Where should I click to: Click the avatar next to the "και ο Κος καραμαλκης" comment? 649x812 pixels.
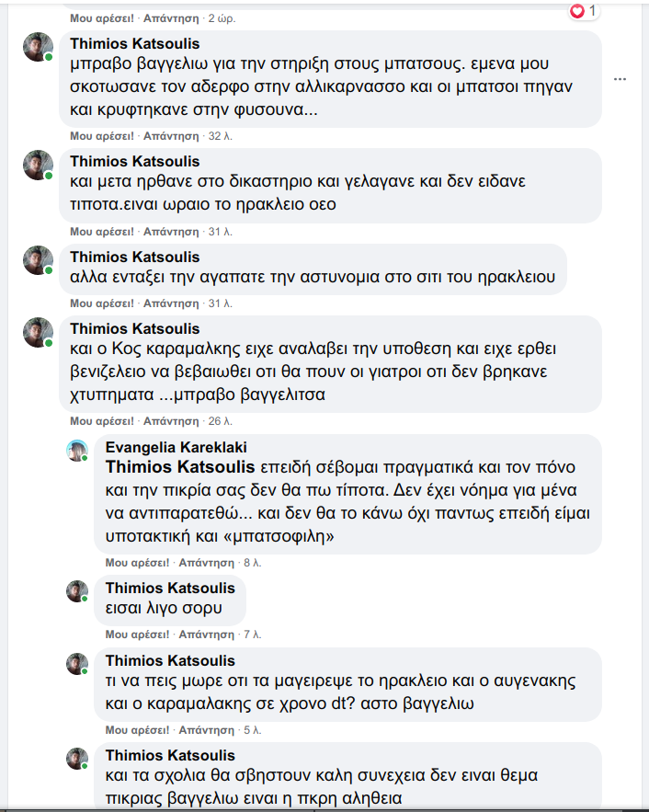click(38, 332)
